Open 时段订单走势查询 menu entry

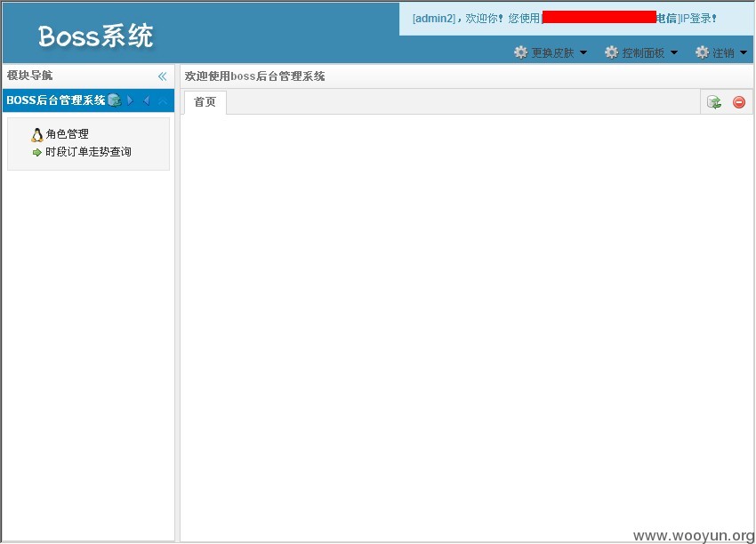coord(88,152)
